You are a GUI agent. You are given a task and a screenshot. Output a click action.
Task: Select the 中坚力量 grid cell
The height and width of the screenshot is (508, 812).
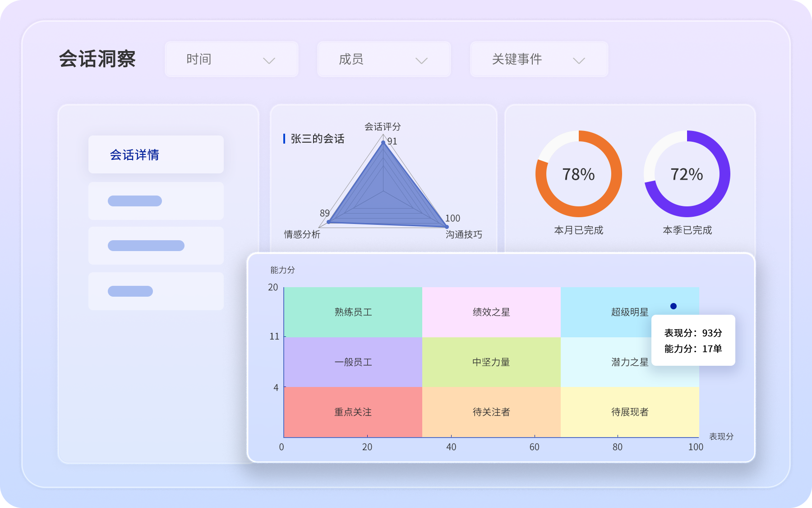[x=491, y=362]
